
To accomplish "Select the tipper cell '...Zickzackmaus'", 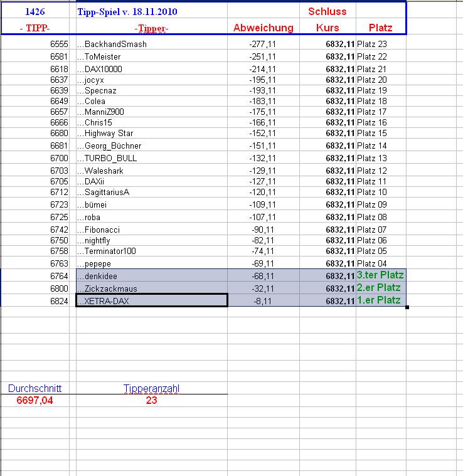I will coord(151,288).
